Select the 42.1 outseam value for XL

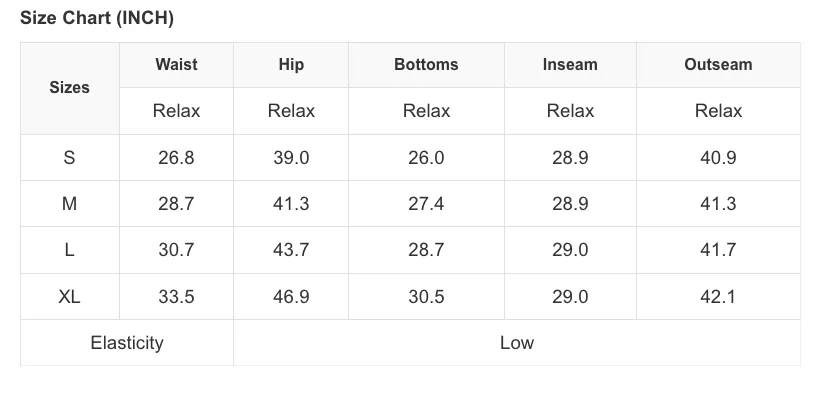(x=718, y=296)
